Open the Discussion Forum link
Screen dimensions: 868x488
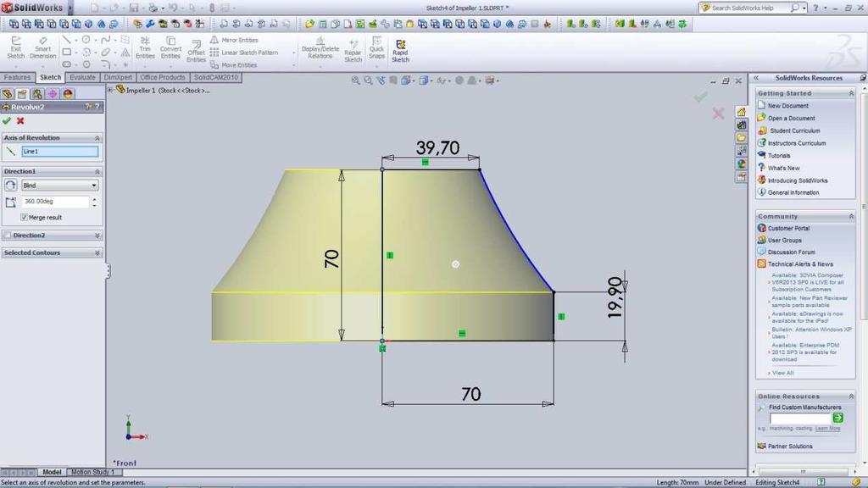[x=791, y=252]
